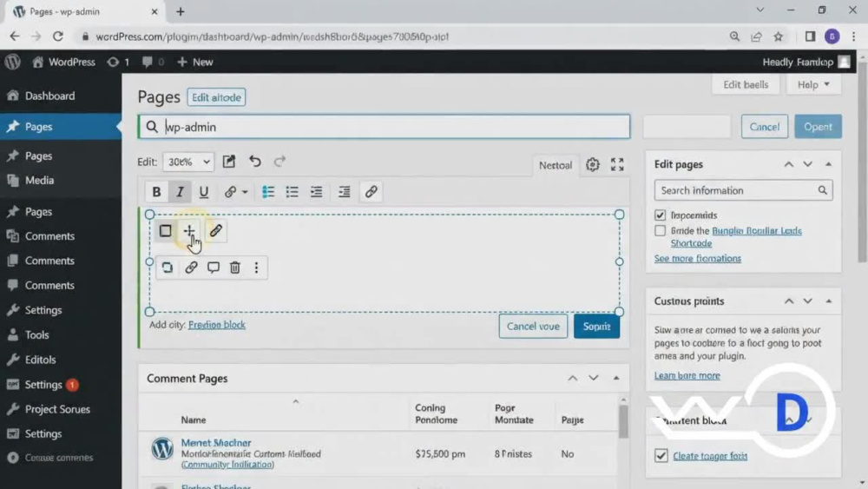
Task: Collapse the Comment Pages panel triangle
Action: tap(616, 378)
